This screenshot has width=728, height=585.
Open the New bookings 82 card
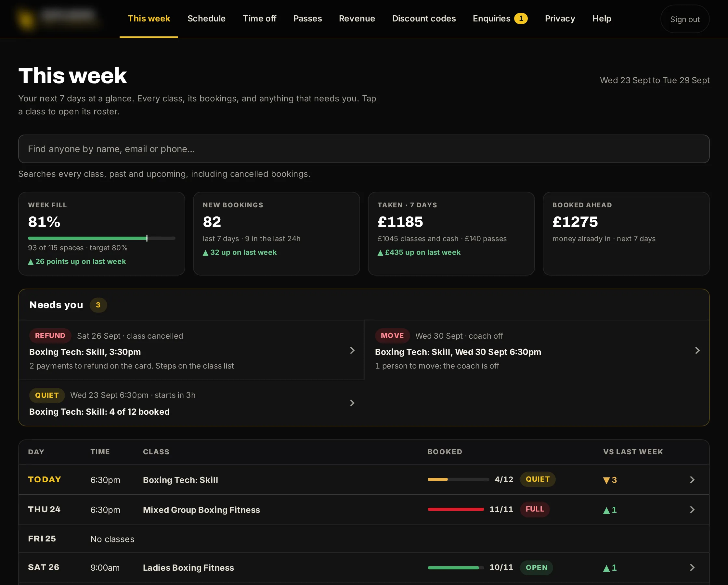point(276,234)
